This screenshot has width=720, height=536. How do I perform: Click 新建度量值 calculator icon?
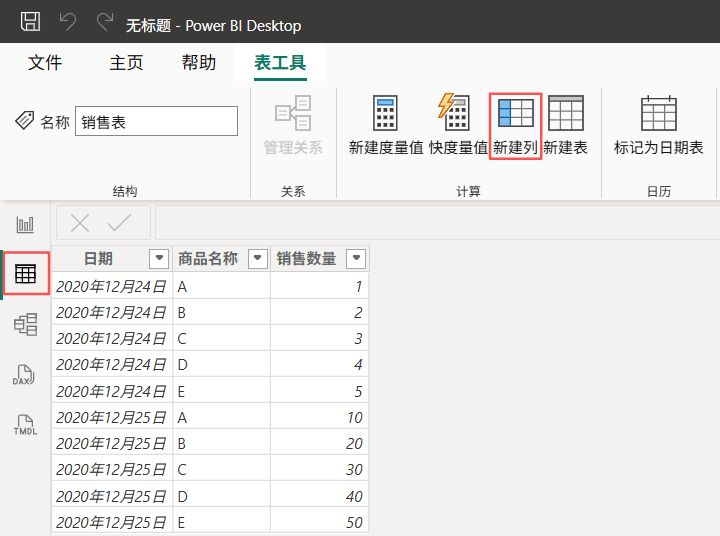(385, 113)
